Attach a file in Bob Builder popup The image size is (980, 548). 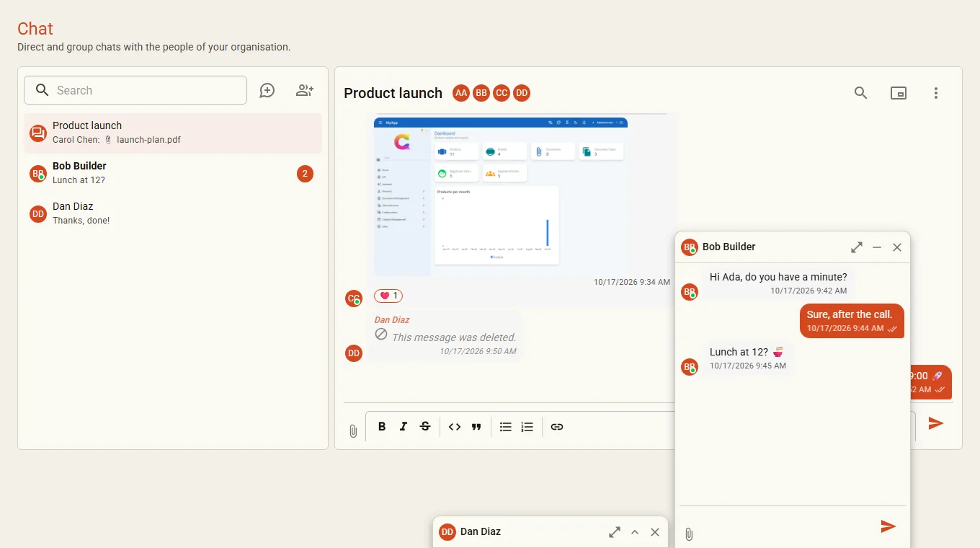[x=689, y=534]
